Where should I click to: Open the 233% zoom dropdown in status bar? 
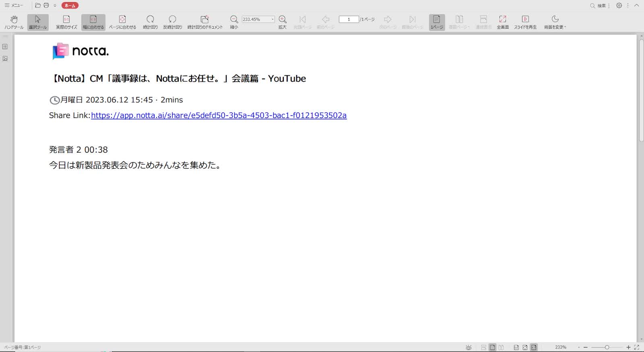point(579,347)
